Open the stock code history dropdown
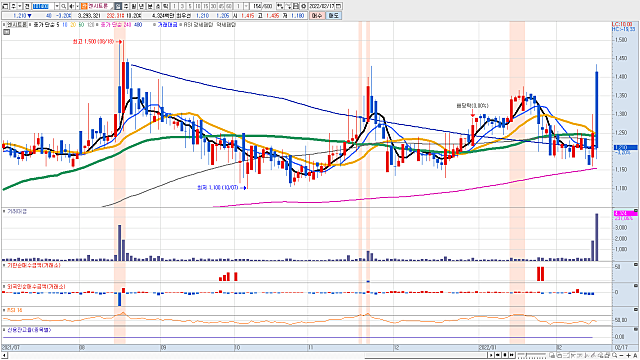640x360 pixels. (x=57, y=6)
